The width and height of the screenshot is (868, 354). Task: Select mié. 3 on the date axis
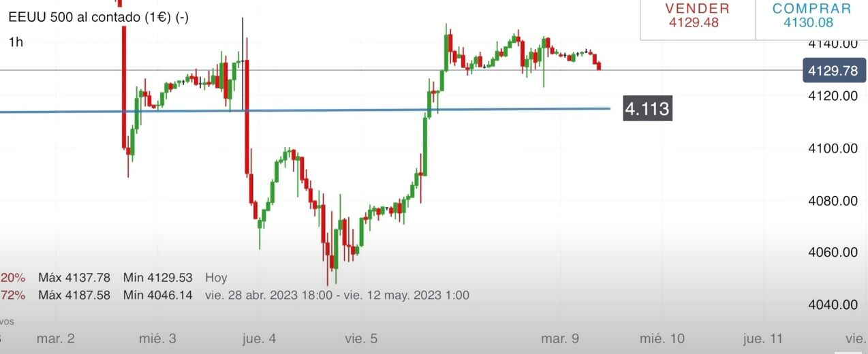point(158,338)
